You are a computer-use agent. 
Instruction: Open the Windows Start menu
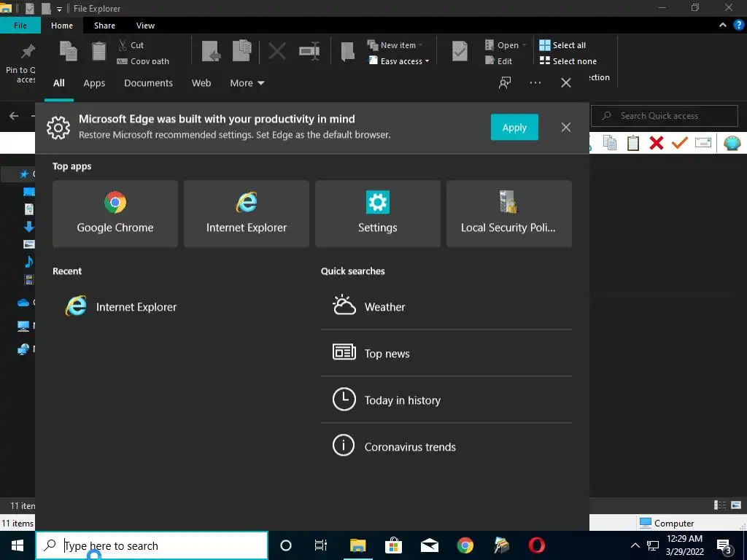18,545
